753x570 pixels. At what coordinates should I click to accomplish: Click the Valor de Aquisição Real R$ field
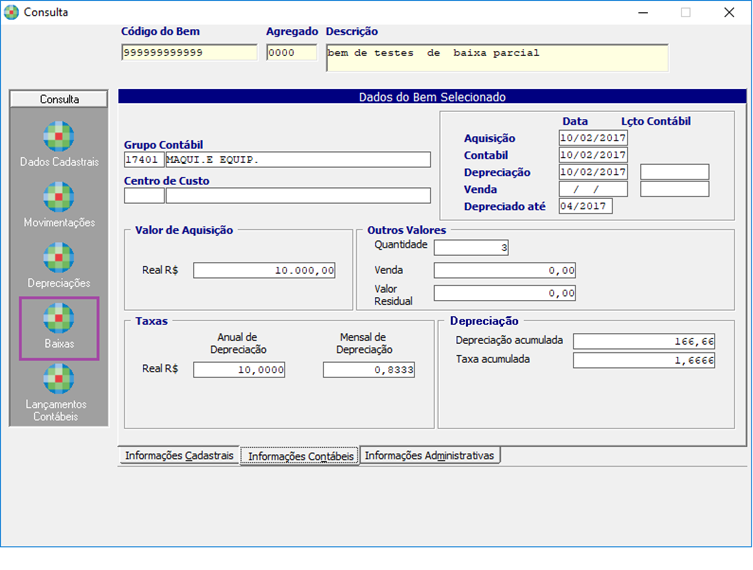click(x=264, y=270)
